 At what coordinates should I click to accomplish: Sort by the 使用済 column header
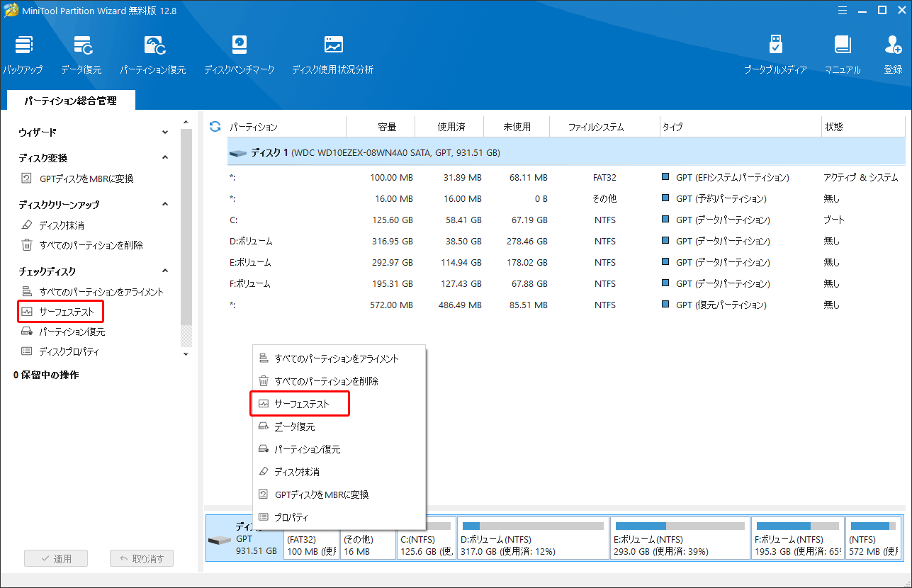(451, 127)
